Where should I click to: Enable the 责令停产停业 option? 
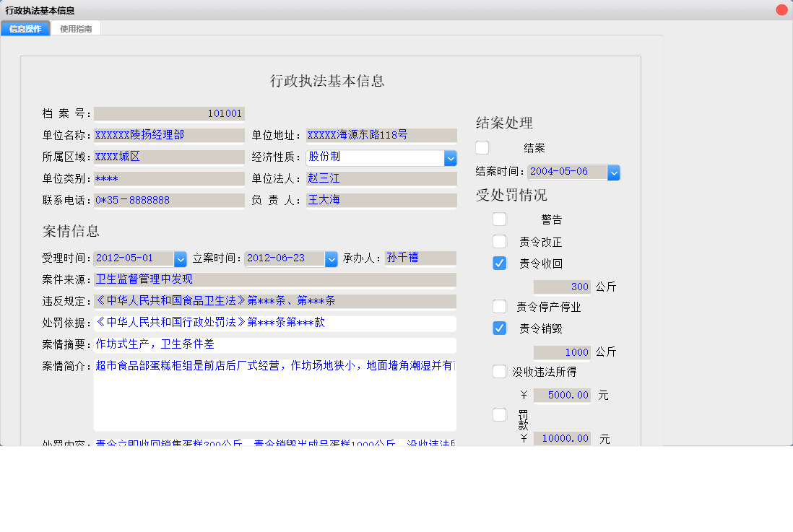(499, 306)
